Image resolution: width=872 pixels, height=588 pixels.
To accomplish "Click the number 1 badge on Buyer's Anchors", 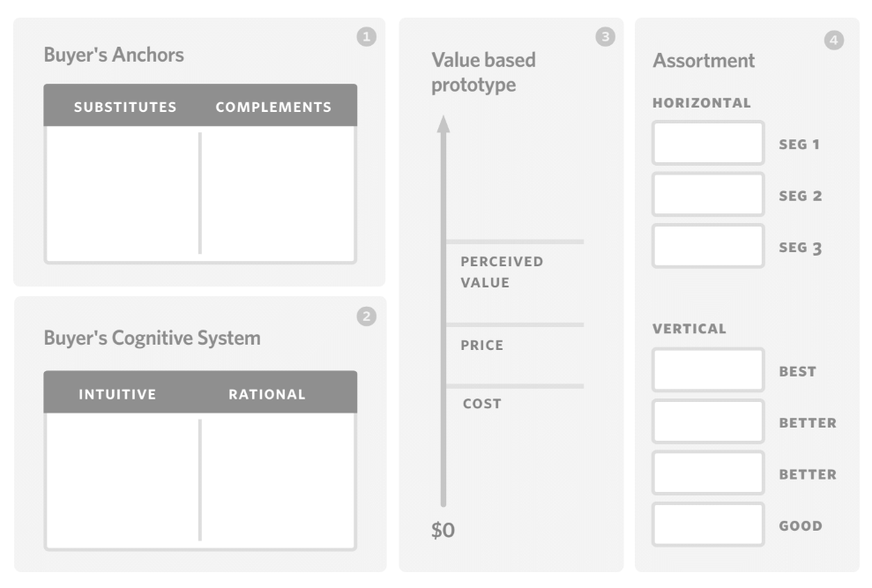I will click(x=367, y=37).
